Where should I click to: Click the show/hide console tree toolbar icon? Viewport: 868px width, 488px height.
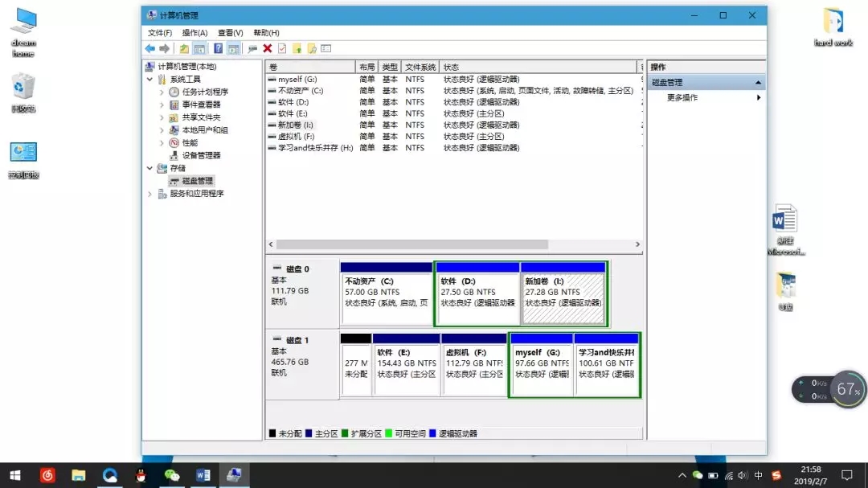(199, 48)
